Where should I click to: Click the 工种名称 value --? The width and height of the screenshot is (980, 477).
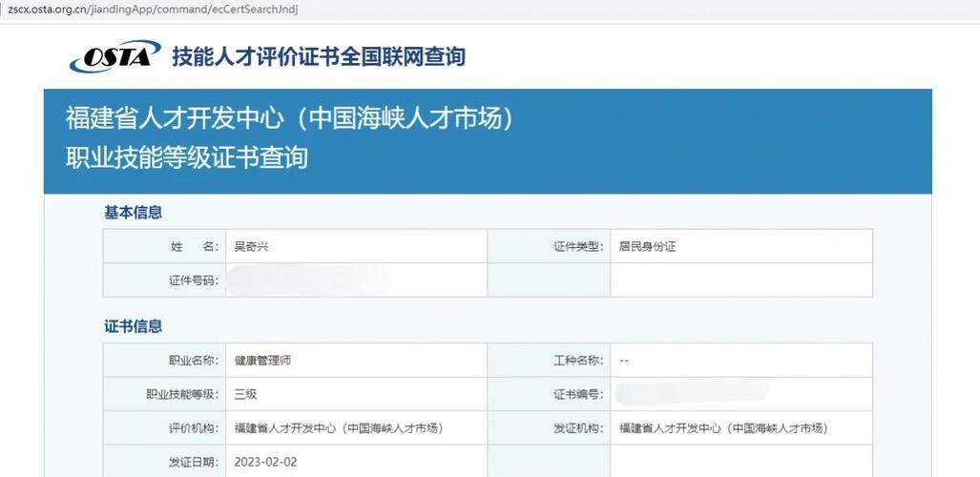pos(624,361)
